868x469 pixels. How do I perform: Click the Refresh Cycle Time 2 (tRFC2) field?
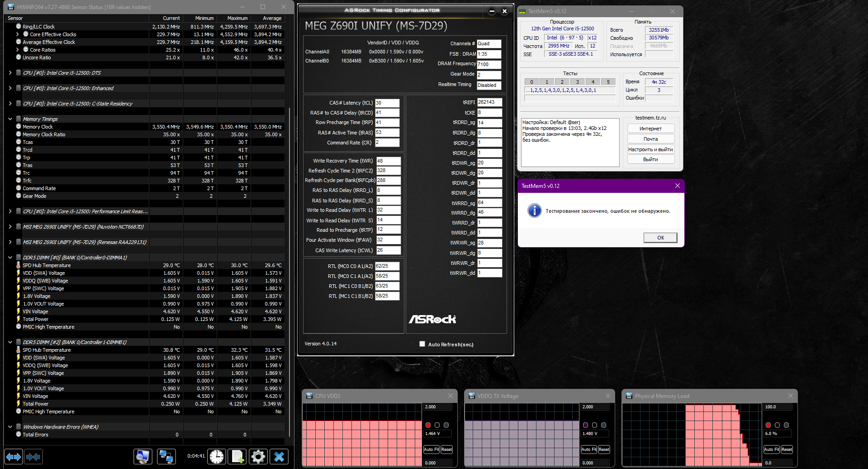389,171
